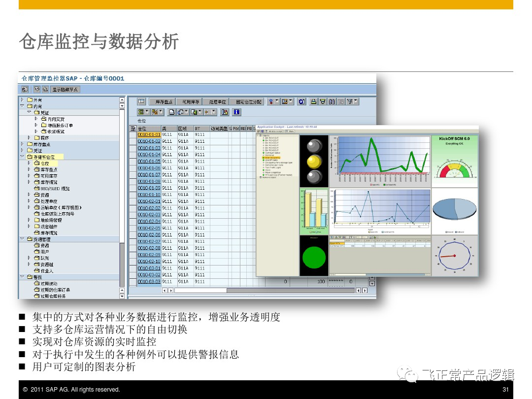The width and height of the screenshot is (532, 399).
Task: Click the views icon in grid toolbar
Action: click(181, 112)
